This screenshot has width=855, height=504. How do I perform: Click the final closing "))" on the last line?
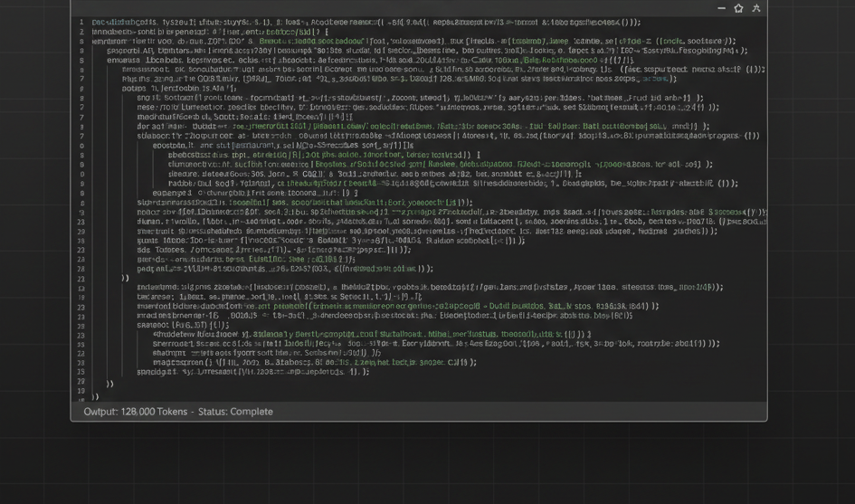coord(95,396)
